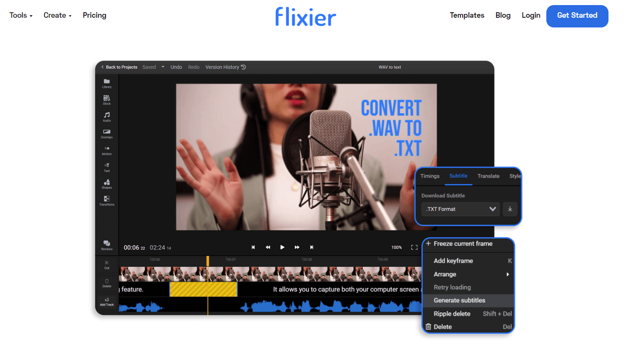Click the 'WAV to text' project title
The height and width of the screenshot is (343, 644).
[x=390, y=67]
